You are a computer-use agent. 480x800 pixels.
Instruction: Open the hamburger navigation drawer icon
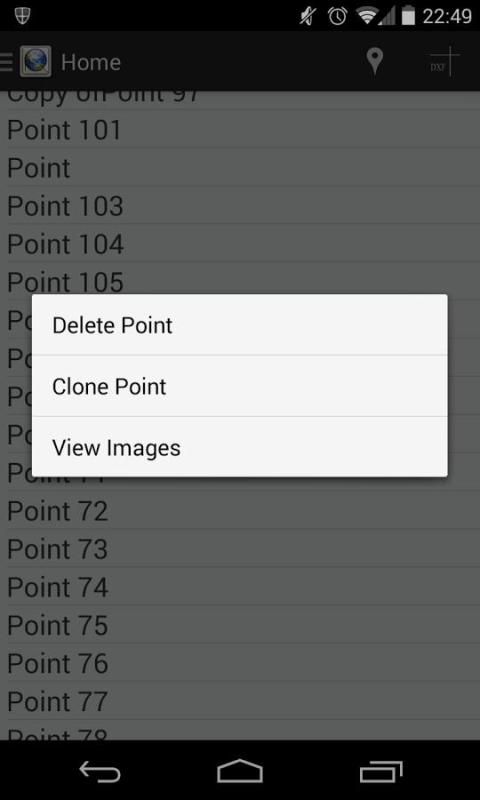[x=6, y=62]
